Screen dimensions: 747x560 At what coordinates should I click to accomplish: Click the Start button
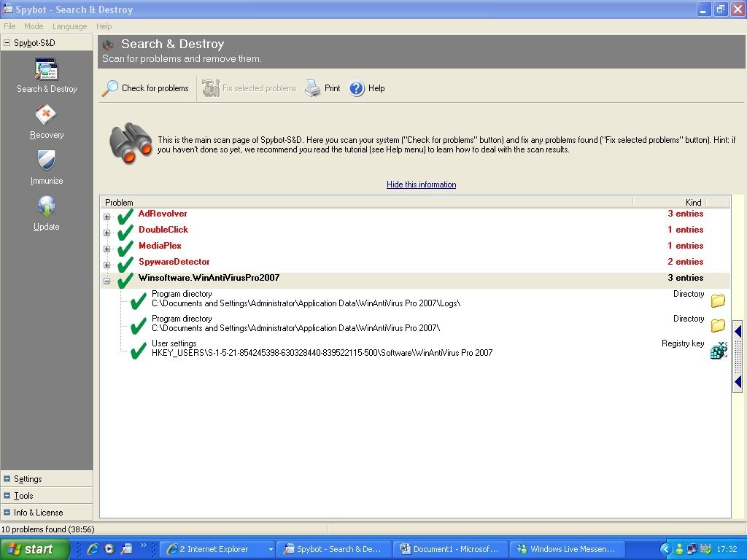click(x=35, y=549)
